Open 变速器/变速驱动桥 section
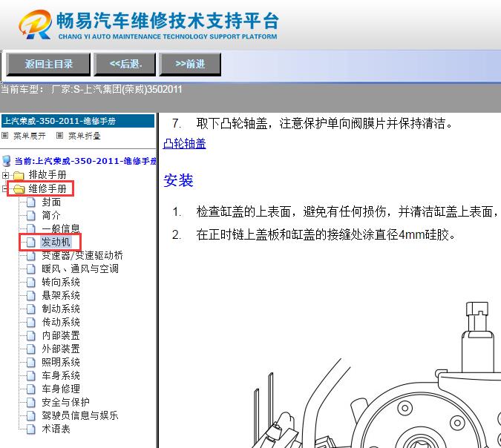Image resolution: width=501 pixels, height=448 pixels. (82, 255)
